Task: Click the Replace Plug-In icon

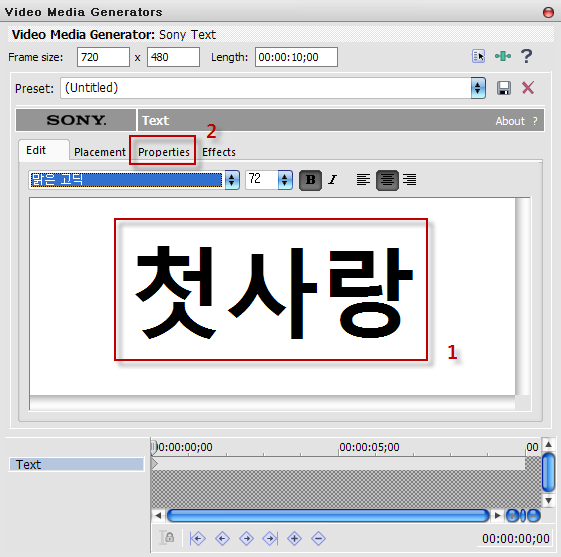Action: [478, 56]
